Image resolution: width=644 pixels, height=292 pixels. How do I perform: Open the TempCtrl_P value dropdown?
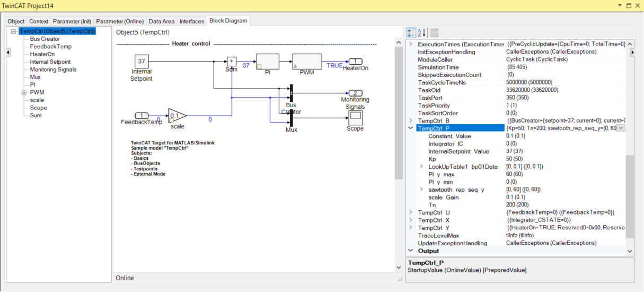pyautogui.click(x=621, y=128)
